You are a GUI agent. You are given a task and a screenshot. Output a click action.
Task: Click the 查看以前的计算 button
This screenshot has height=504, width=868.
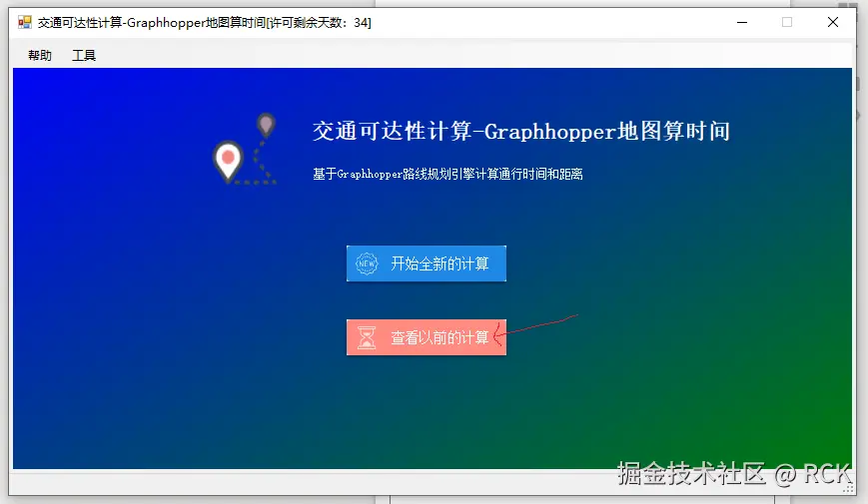427,337
